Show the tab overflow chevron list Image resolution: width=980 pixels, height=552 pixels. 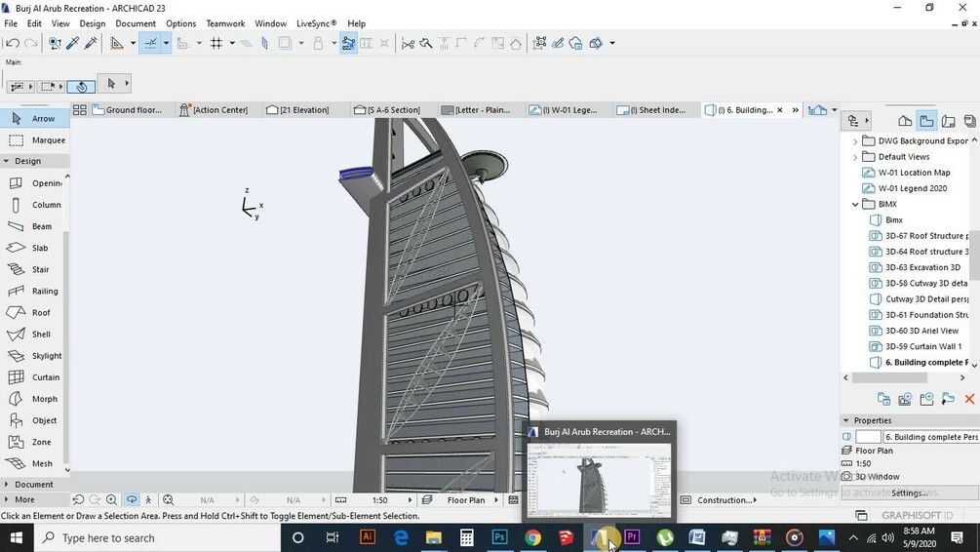coord(795,110)
